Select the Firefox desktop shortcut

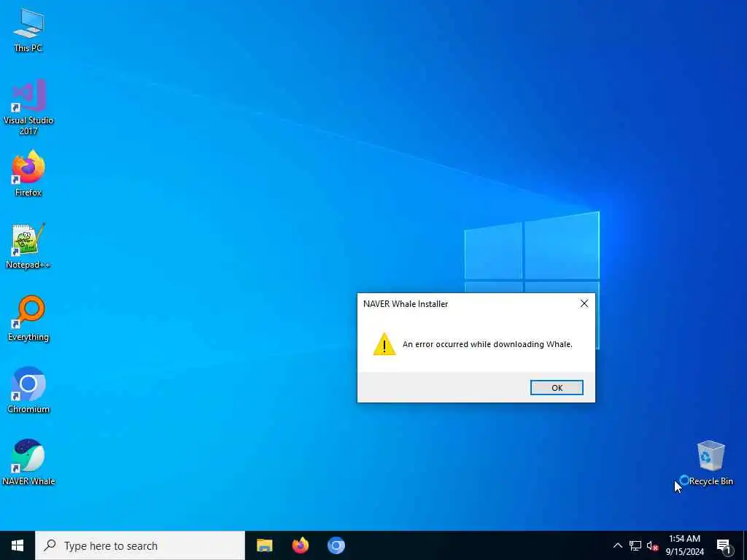tap(28, 174)
